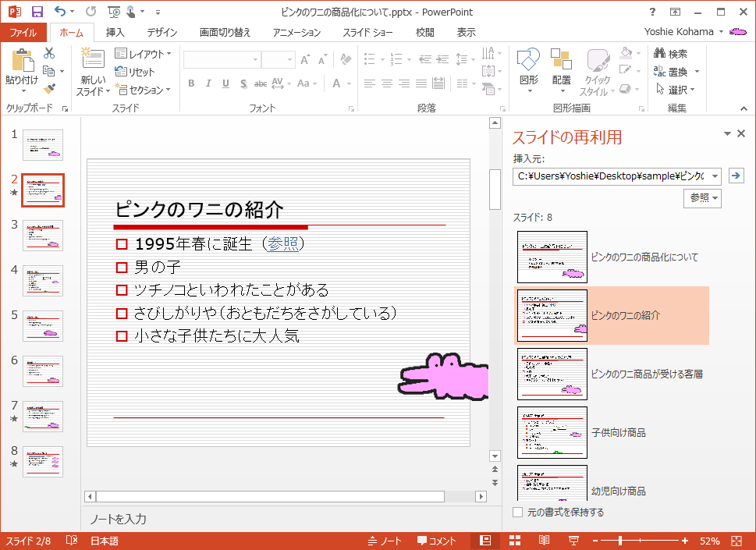756x550 pixels.
Task: Click the Yoshie Kohama account name
Action: [x=679, y=32]
